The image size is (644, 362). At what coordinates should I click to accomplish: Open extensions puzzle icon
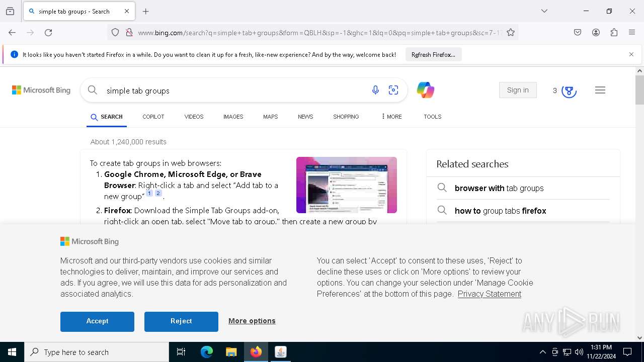coord(614,32)
